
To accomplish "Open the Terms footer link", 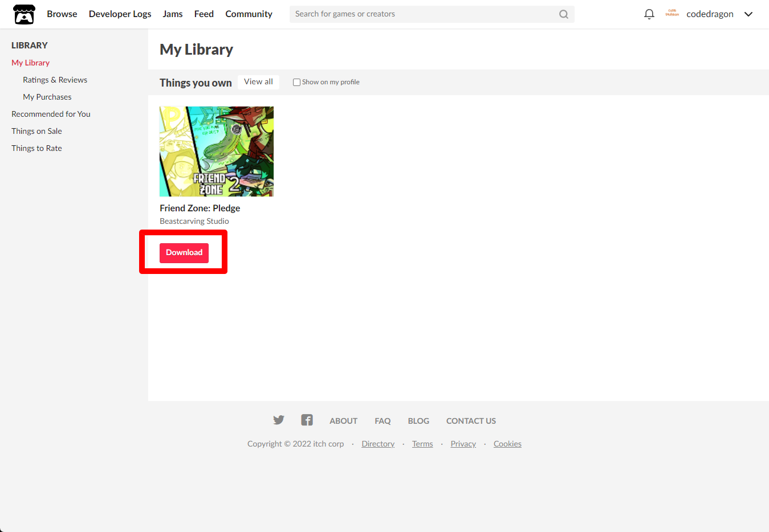I will 422,444.
